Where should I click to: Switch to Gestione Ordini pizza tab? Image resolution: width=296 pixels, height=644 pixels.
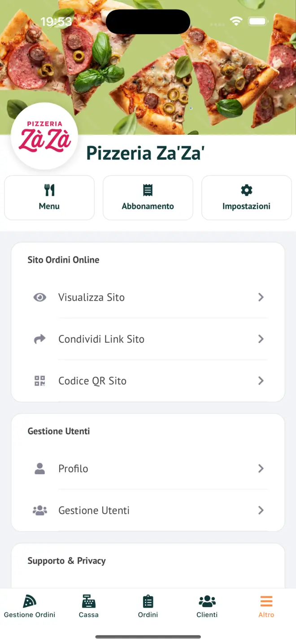30,602
